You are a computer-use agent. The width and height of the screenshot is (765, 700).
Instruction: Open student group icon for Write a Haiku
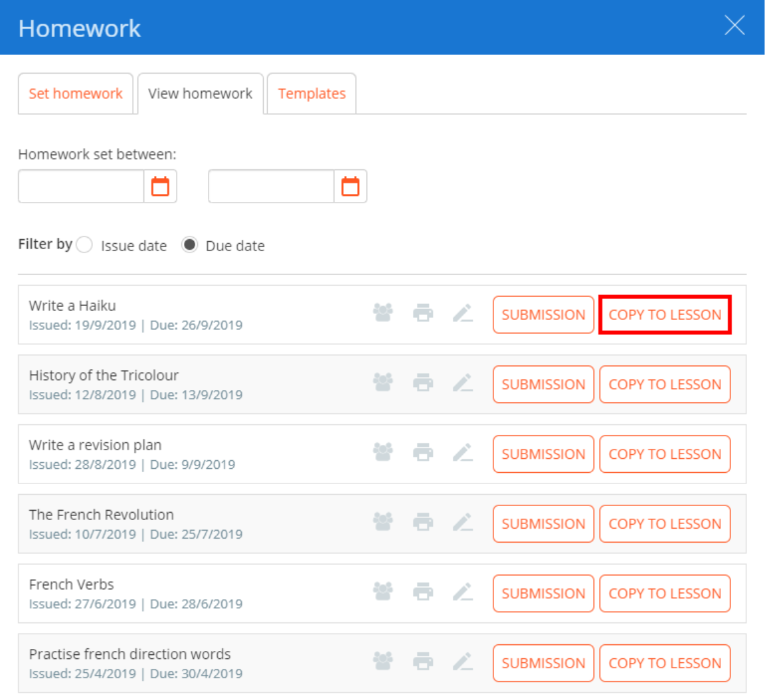click(x=383, y=313)
